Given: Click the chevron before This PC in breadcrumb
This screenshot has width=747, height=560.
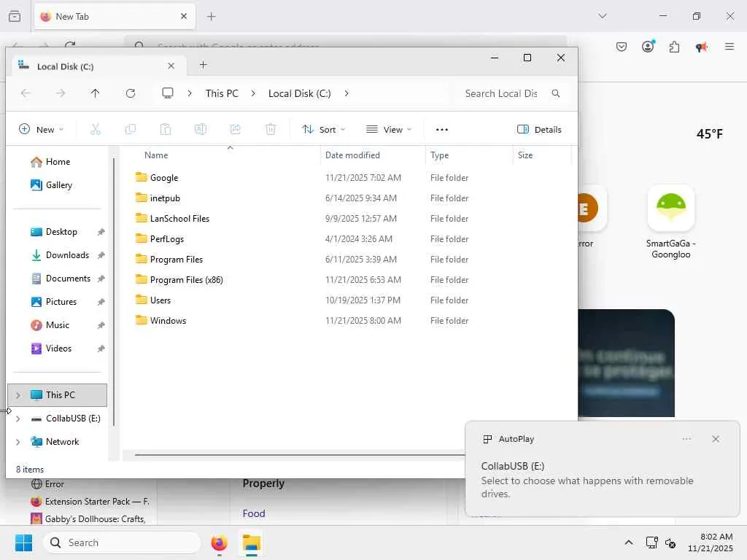Looking at the screenshot, I should pos(190,93).
